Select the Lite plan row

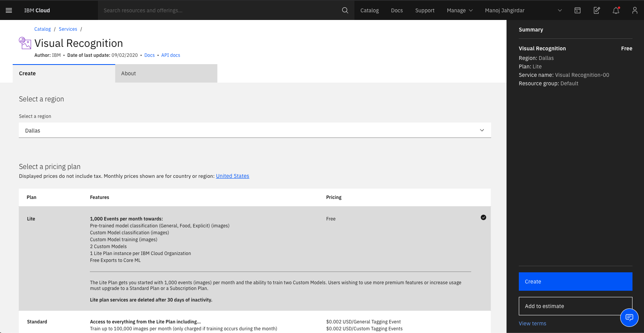tap(255, 258)
